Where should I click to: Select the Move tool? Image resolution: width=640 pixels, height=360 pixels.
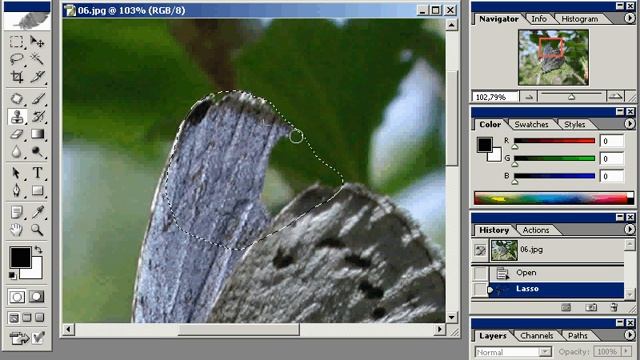pyautogui.click(x=37, y=42)
